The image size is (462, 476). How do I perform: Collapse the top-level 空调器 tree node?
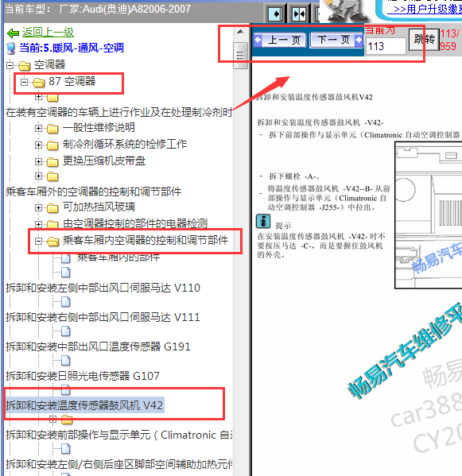pos(10,65)
